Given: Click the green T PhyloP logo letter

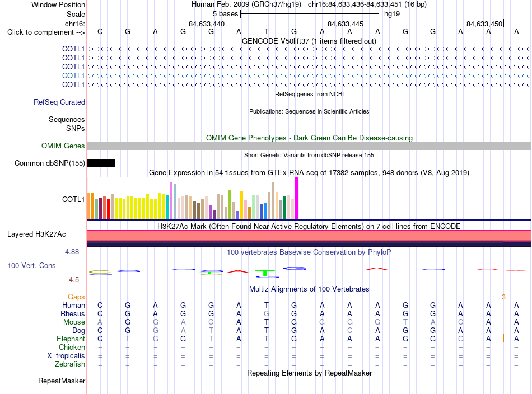Looking at the screenshot, I should pyautogui.click(x=265, y=273).
